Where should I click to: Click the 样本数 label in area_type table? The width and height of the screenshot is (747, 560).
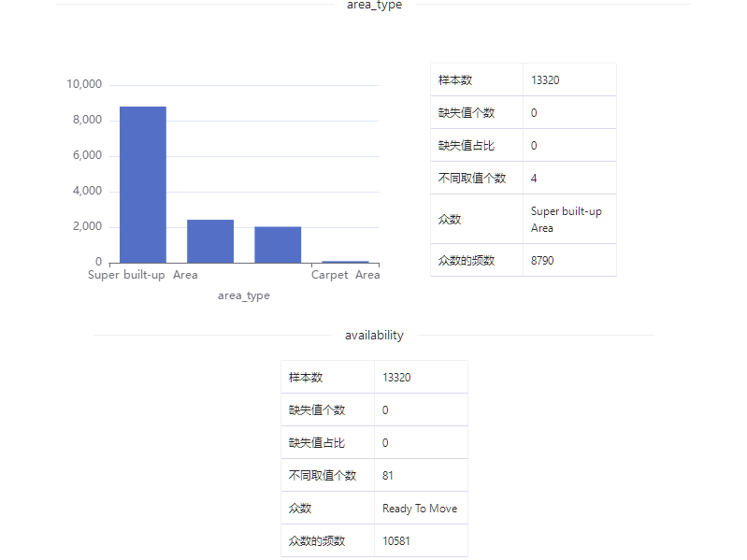point(455,80)
